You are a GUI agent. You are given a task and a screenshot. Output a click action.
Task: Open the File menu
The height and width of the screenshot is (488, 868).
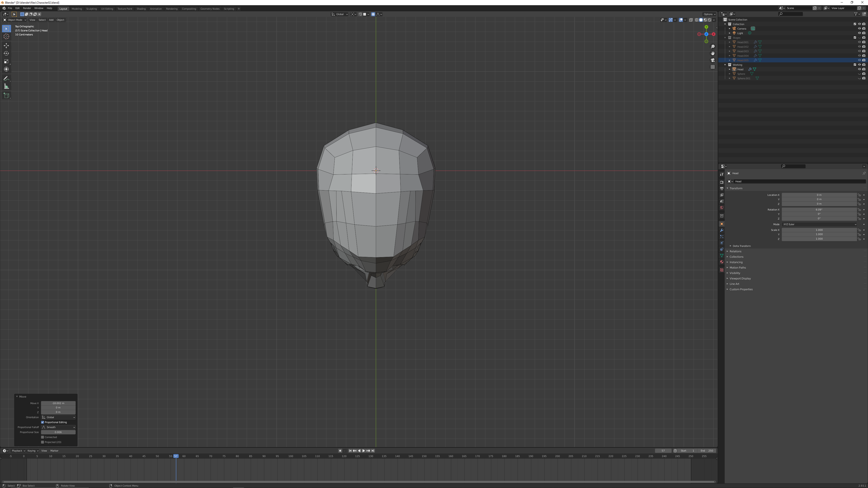[10, 8]
